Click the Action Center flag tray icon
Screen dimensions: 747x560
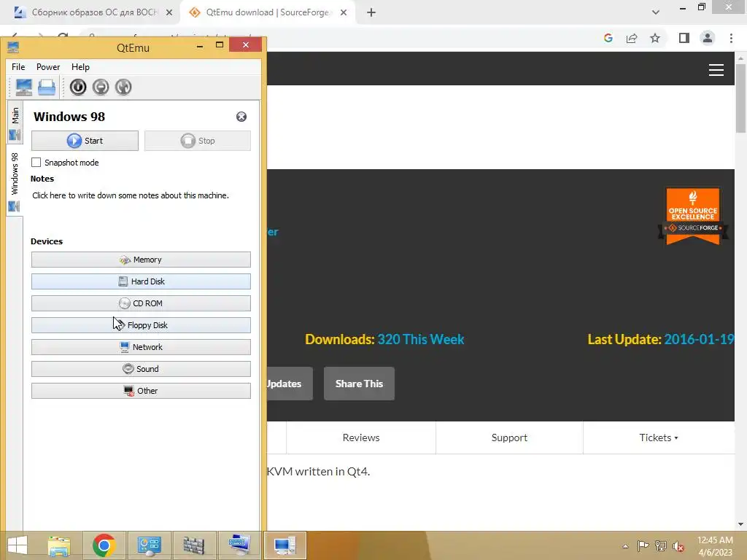coord(643,546)
